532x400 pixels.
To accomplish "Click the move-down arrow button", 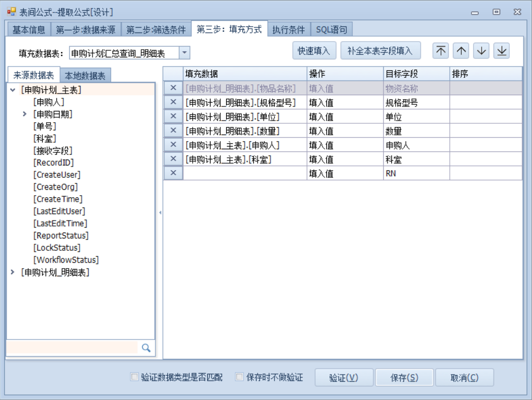I will [x=481, y=51].
